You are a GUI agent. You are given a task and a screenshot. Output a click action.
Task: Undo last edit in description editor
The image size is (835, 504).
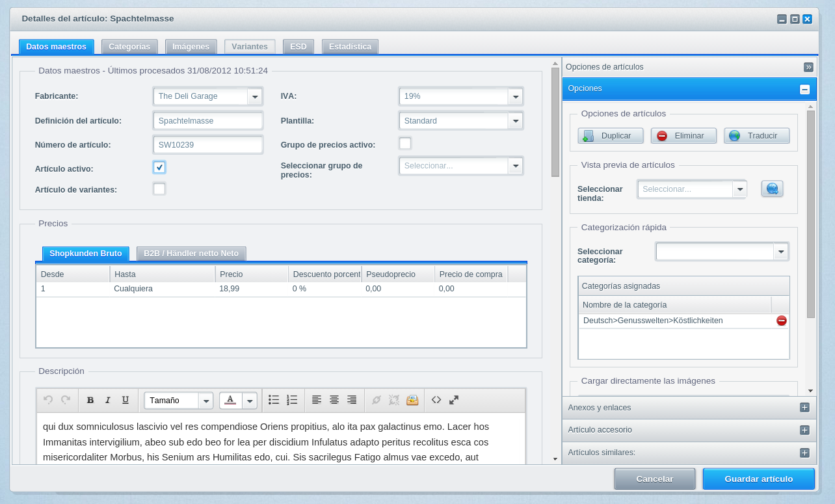48,400
